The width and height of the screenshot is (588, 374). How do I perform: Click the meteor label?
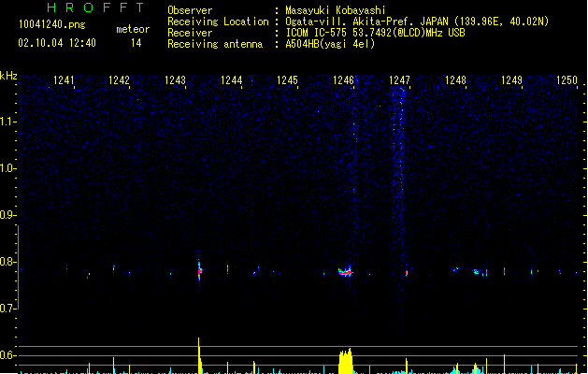click(x=133, y=29)
